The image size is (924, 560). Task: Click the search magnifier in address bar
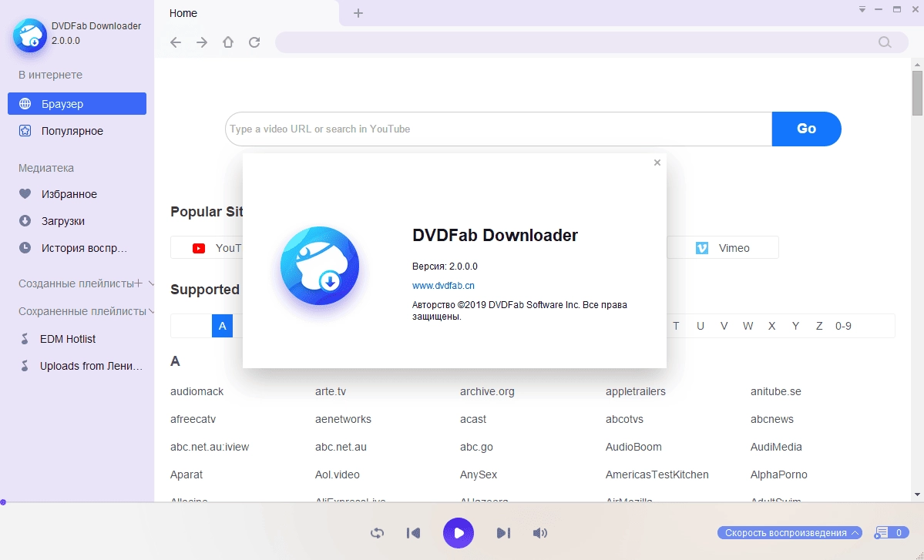point(885,42)
